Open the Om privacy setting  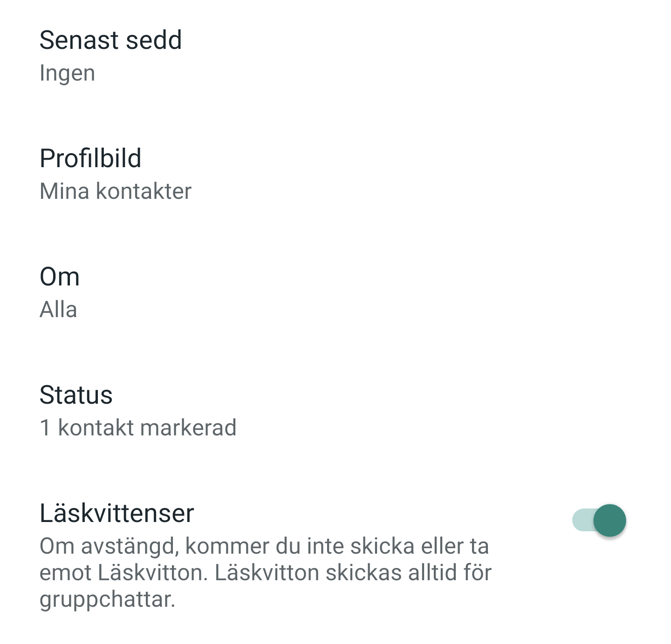click(x=335, y=292)
